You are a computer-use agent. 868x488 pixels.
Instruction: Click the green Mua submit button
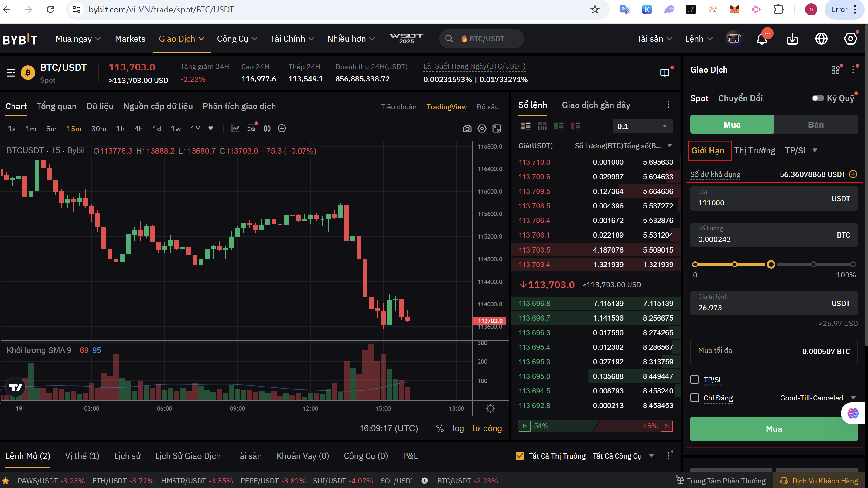click(x=774, y=429)
